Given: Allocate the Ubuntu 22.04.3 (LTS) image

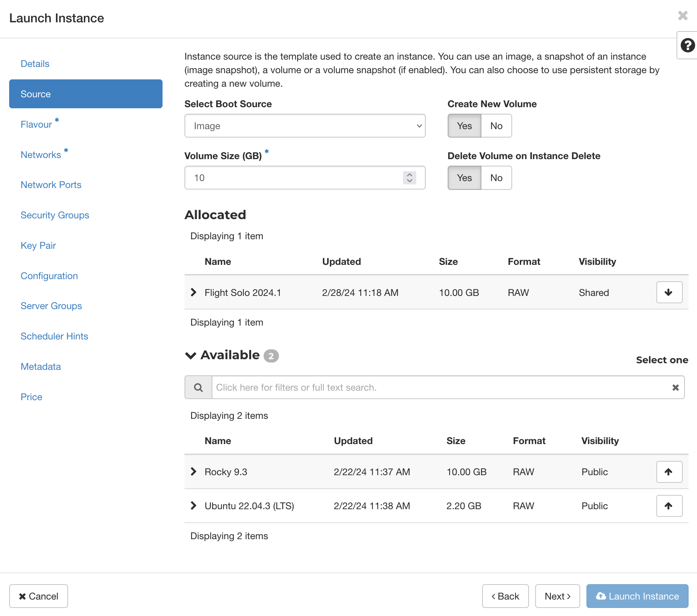Looking at the screenshot, I should coord(669,506).
